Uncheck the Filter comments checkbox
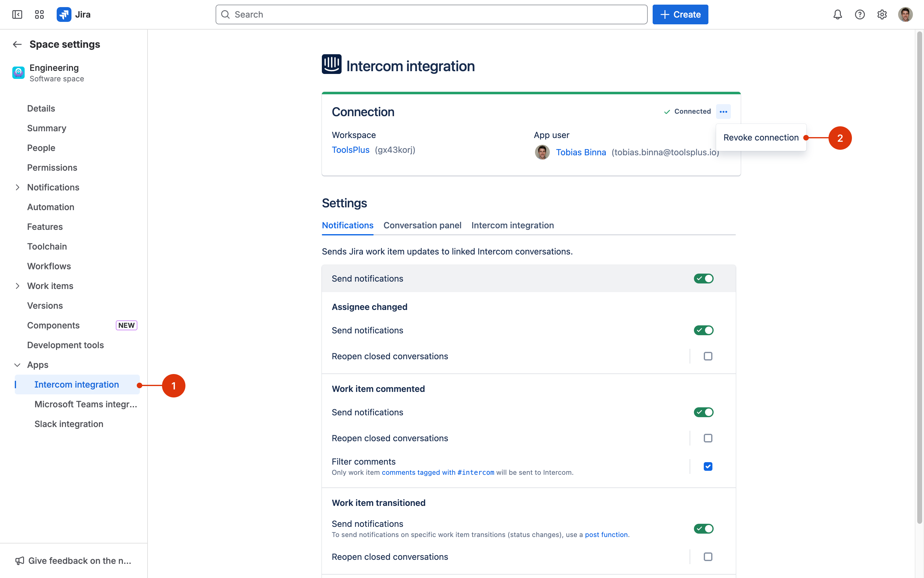Screen dimensions: 924x578 click(708, 466)
